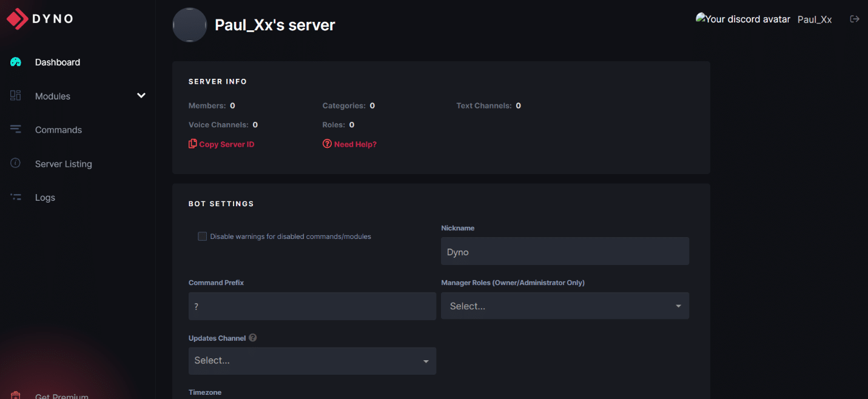Screen dimensions: 868x399
Task: Click the Members count text
Action: [212, 106]
